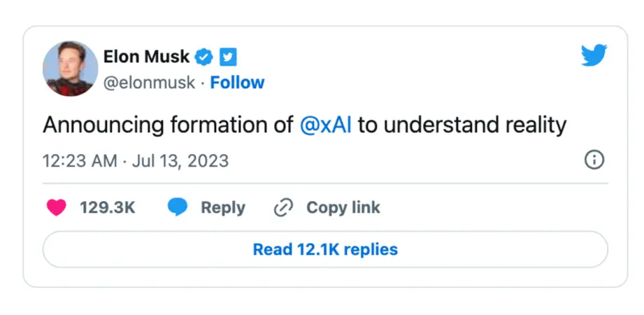Open the @xAI mention link
This screenshot has width=644, height=315.
326,125
